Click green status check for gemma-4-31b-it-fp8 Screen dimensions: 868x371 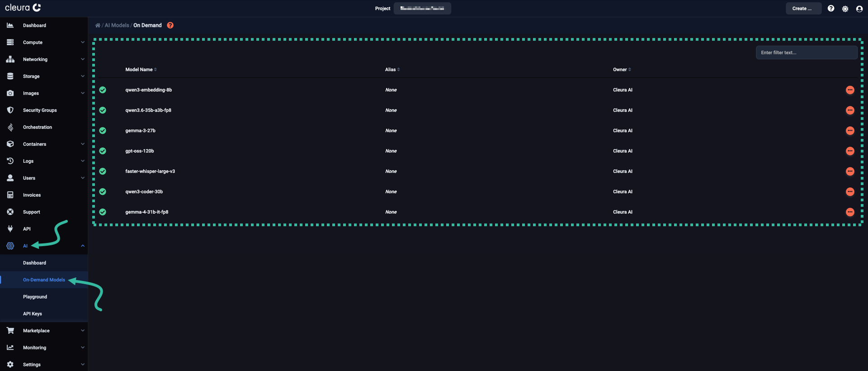(103, 212)
